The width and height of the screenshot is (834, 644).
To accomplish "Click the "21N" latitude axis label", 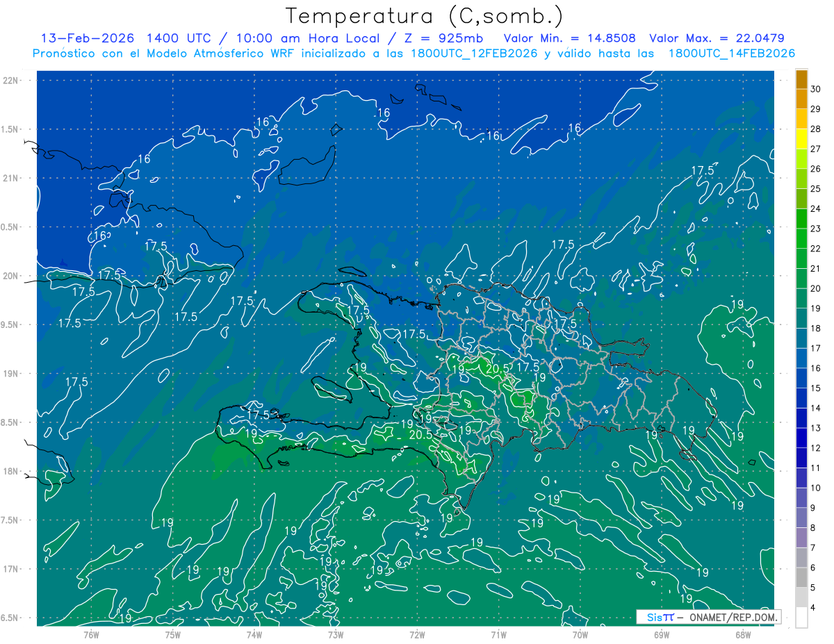I will coord(10,178).
